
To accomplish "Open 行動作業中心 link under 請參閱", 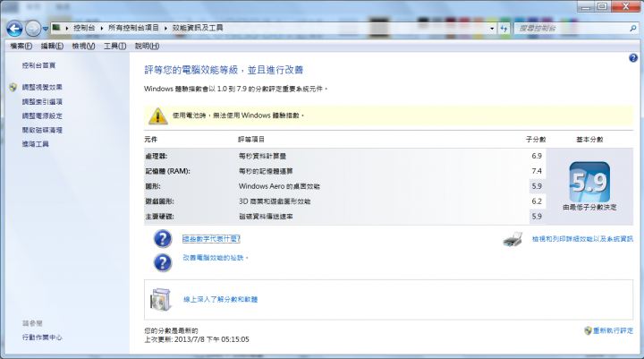I will 42,338.
